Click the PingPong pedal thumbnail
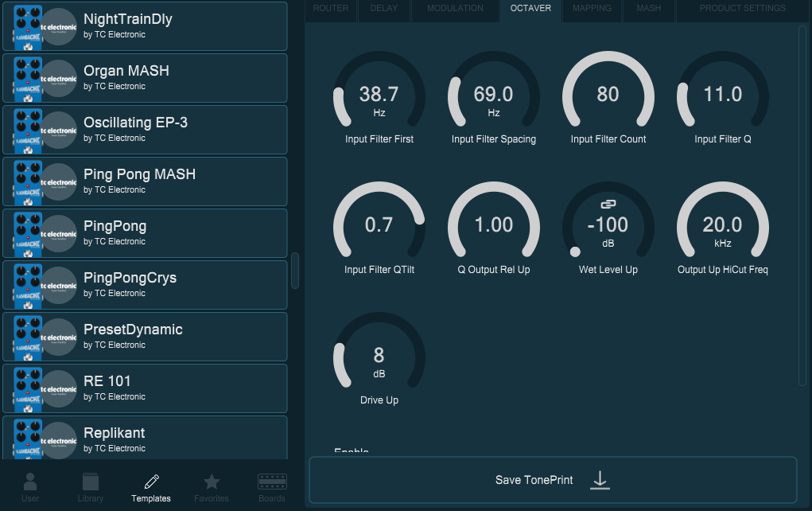The width and height of the screenshot is (812, 511). pyautogui.click(x=28, y=234)
